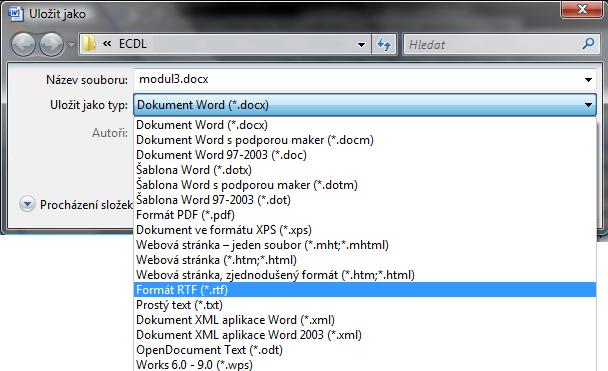This screenshot has height=371, width=608.
Task: Pick Dokument XML aplikace Word 2003 (*.xml)
Action: (364, 335)
